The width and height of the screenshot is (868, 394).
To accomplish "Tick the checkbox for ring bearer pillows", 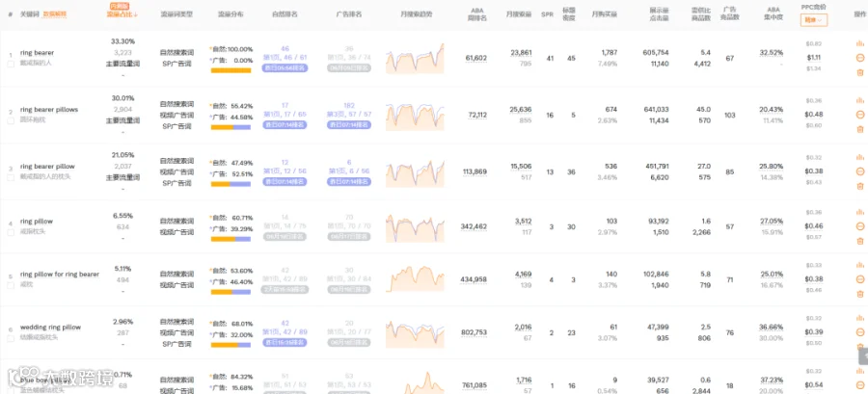I will (x=11, y=120).
